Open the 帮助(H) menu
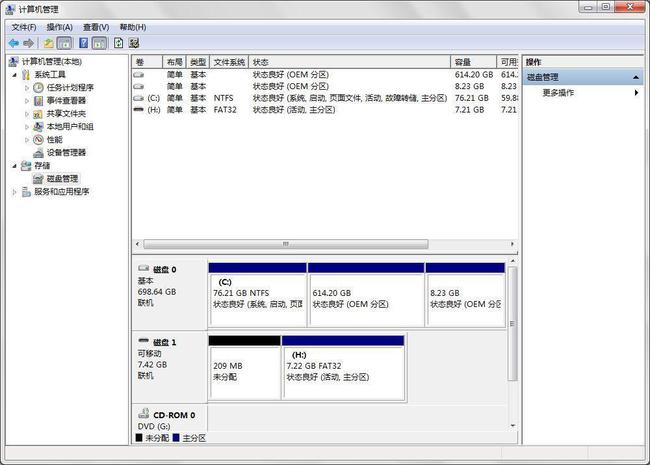The width and height of the screenshot is (650, 465). click(x=133, y=27)
